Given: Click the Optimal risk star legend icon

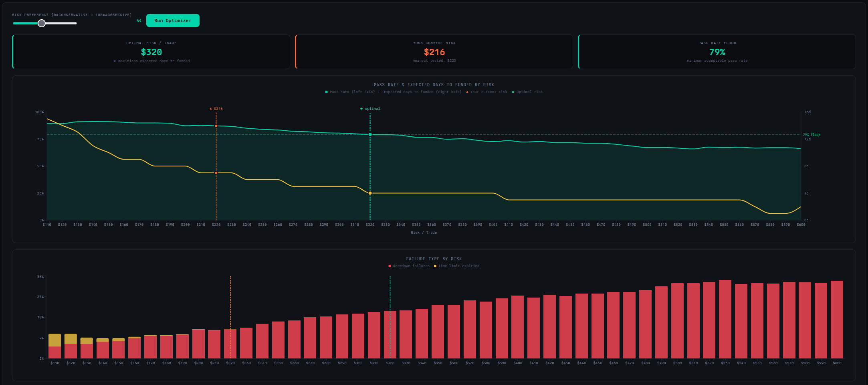Looking at the screenshot, I should tap(513, 92).
